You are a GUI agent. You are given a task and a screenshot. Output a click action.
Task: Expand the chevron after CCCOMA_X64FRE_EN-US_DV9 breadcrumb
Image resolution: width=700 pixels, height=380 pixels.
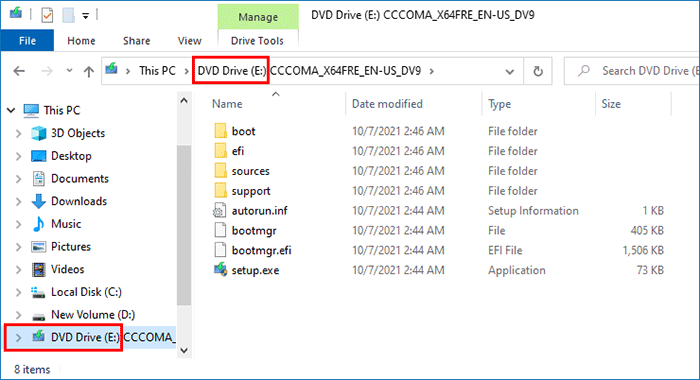(432, 71)
